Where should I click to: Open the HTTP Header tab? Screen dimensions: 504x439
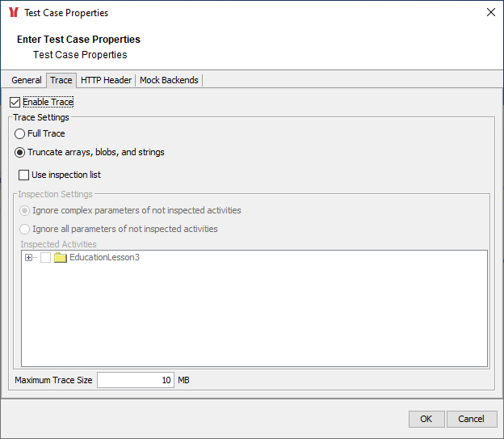(x=106, y=80)
